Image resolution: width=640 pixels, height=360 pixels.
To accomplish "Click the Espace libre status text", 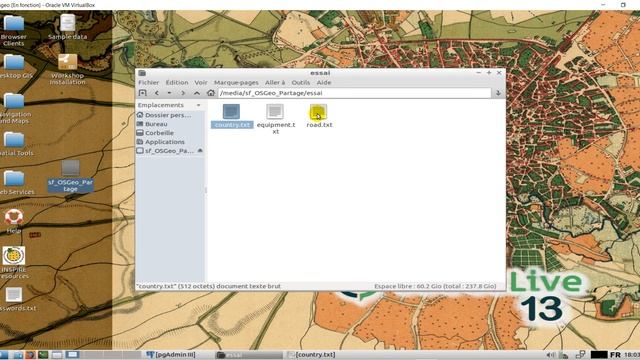I will click(435, 287).
